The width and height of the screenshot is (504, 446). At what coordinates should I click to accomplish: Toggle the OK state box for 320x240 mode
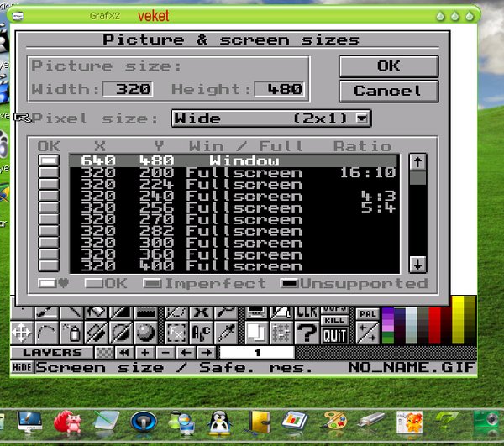click(x=50, y=197)
